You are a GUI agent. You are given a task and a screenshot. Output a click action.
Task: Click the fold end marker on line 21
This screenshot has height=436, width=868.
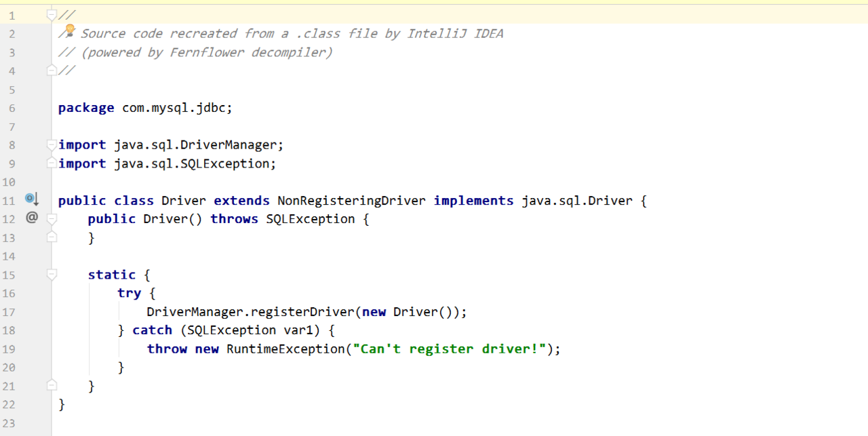pos(52,385)
